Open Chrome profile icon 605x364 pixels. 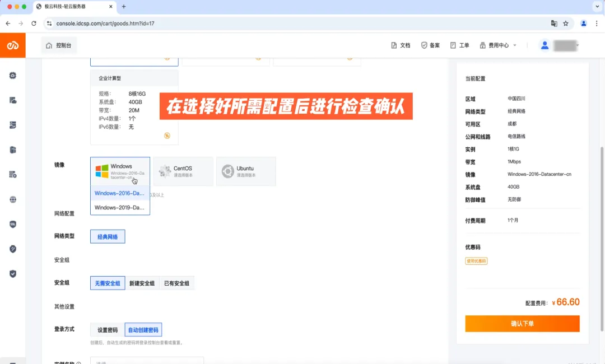click(x=584, y=24)
